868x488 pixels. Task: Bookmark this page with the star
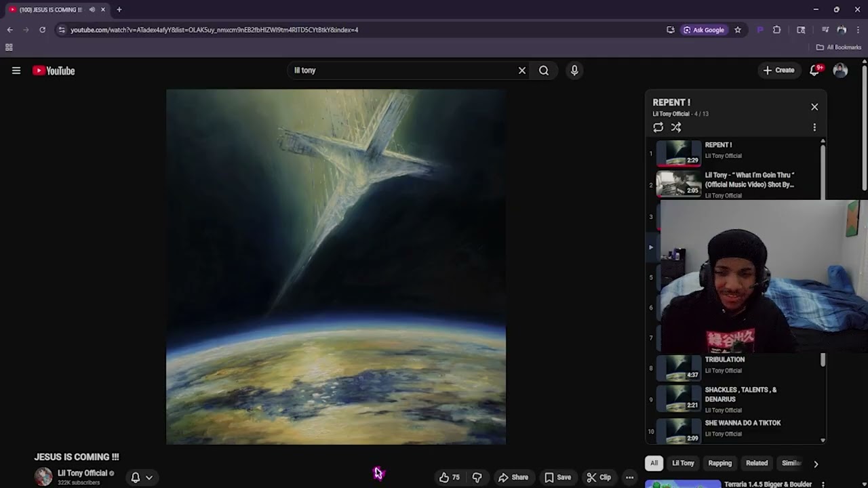point(738,30)
